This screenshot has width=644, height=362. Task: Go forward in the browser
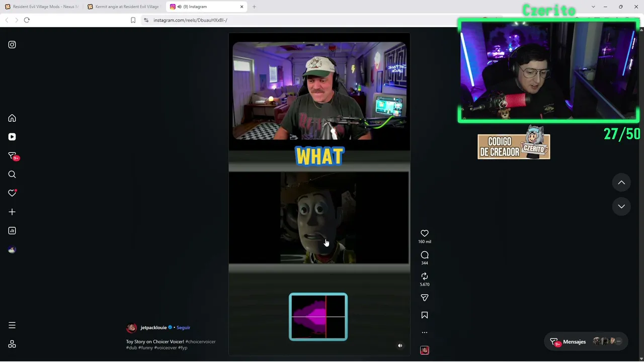click(x=16, y=20)
